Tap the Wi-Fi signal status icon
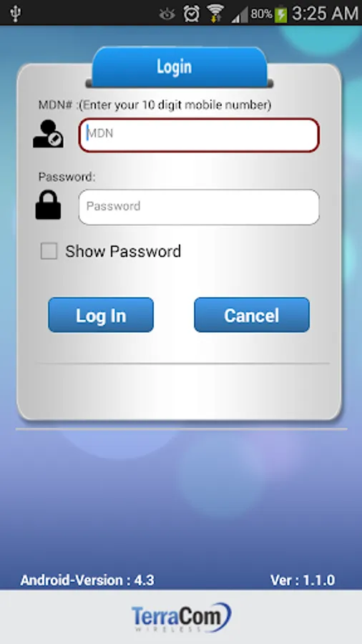362x644 pixels. click(x=215, y=14)
